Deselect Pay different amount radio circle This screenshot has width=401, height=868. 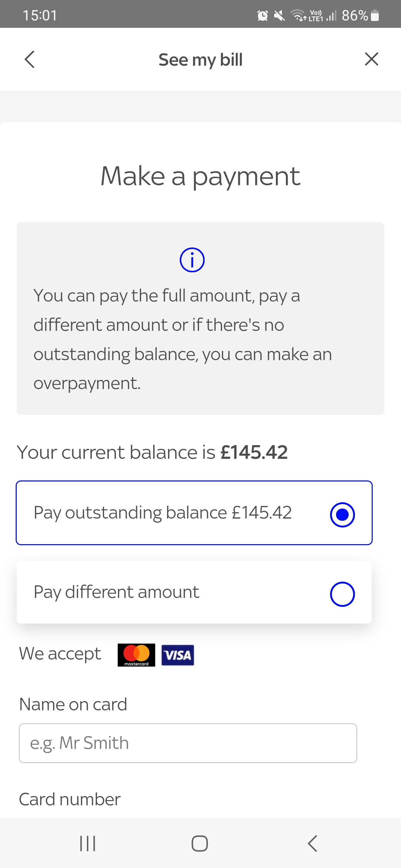[342, 593]
